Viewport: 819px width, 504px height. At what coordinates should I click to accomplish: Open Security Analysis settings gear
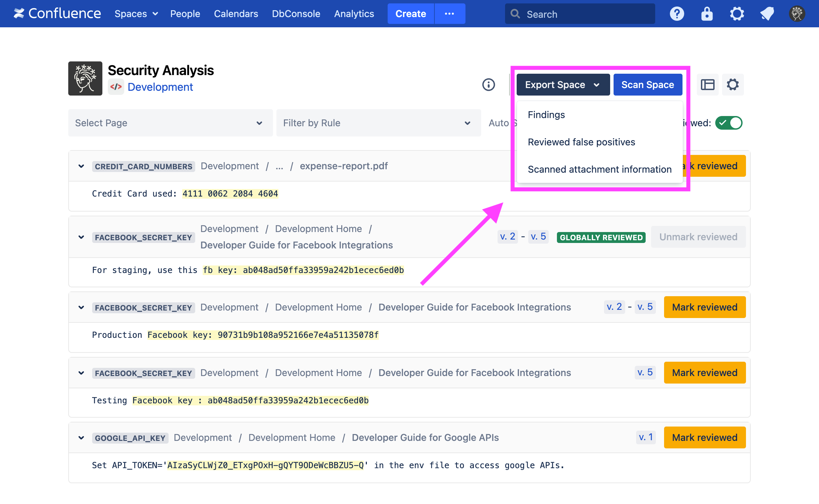pyautogui.click(x=733, y=85)
